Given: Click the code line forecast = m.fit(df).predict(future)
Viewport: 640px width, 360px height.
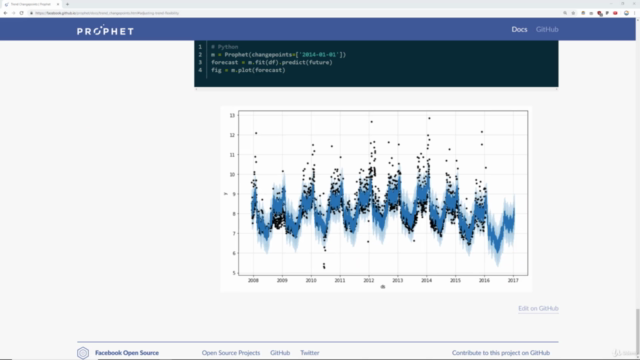Looking at the screenshot, I should (272, 62).
